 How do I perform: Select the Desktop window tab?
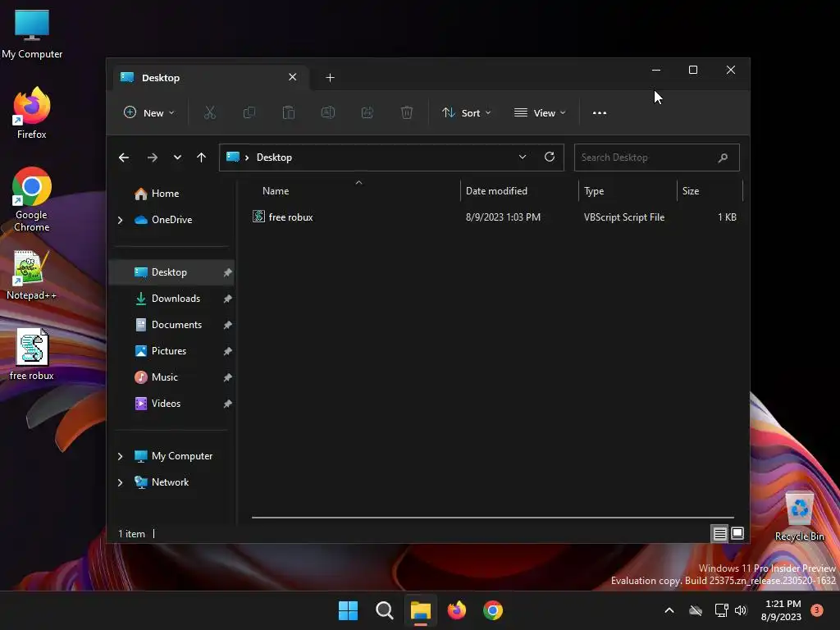point(209,78)
